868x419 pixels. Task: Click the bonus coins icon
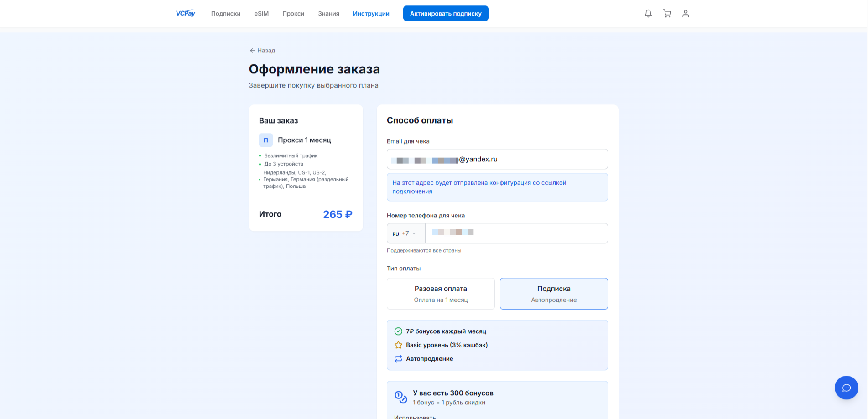click(400, 397)
